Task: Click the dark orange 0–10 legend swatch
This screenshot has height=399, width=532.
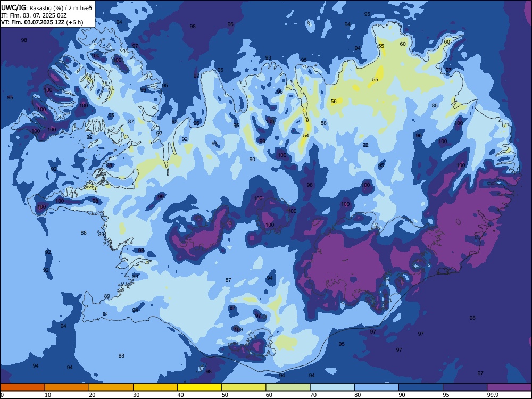Action: (22, 387)
